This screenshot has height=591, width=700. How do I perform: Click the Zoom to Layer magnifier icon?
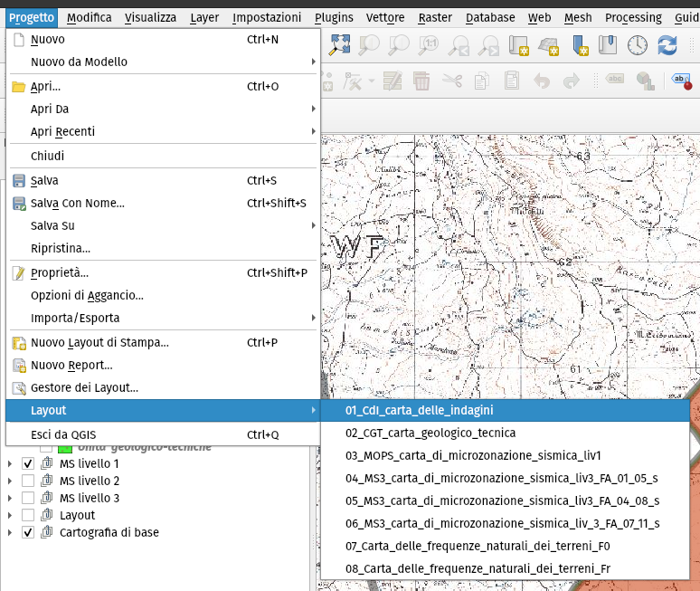click(399, 45)
